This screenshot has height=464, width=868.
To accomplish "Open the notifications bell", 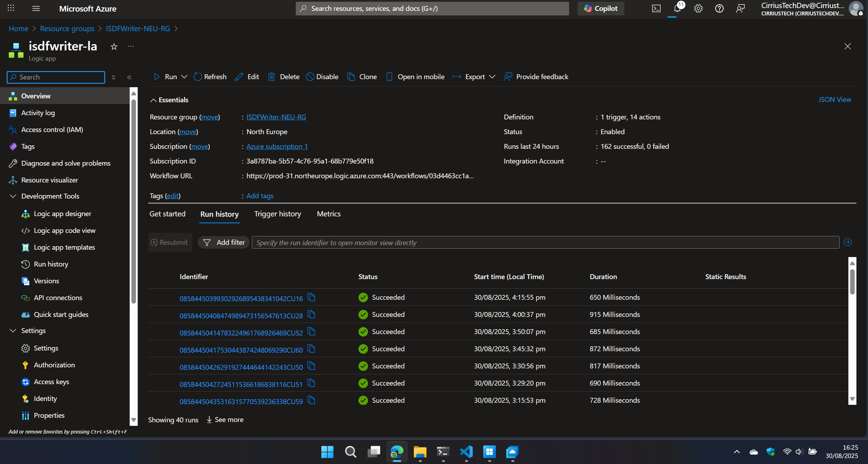I will click(677, 8).
